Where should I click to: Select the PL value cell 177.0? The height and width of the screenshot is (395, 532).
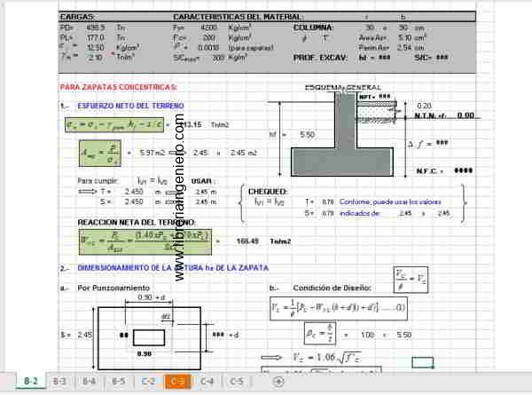point(95,37)
